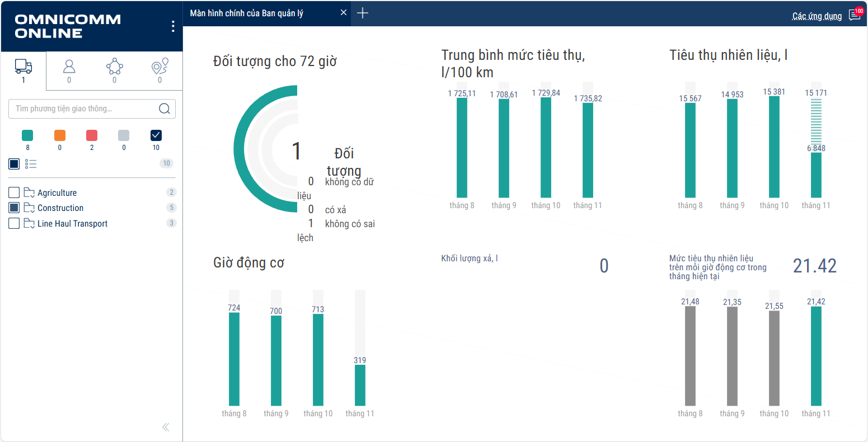868x442 pixels.
Task: Check the Agriculture group checkbox
Action: pos(15,192)
